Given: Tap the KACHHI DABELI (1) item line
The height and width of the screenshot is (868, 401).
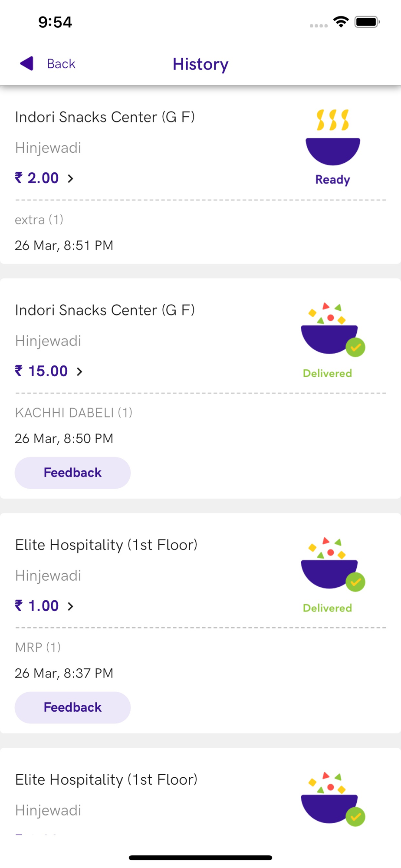Looking at the screenshot, I should [x=74, y=412].
